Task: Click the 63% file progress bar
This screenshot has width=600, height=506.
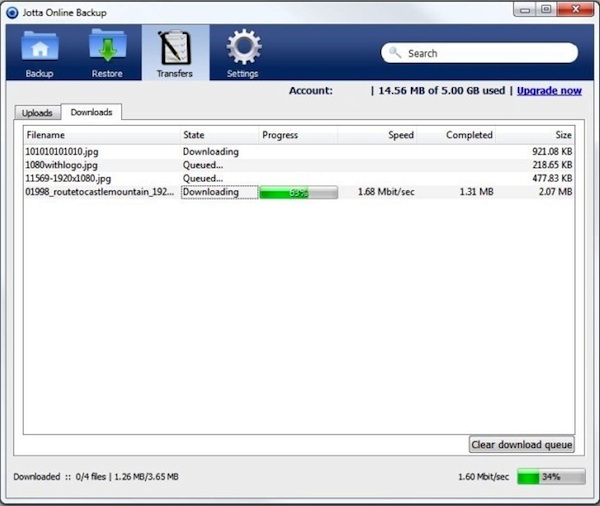Action: (298, 192)
